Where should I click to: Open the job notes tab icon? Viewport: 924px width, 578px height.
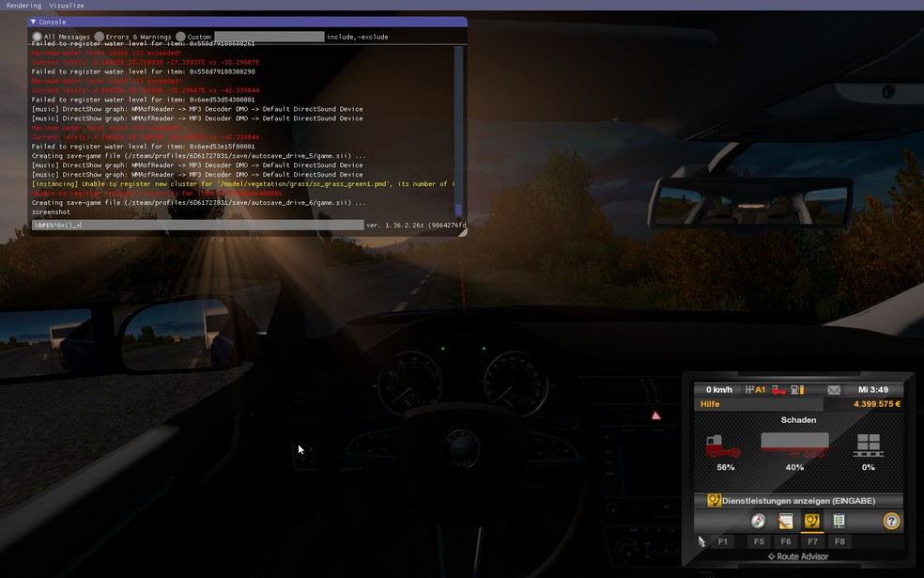[785, 521]
